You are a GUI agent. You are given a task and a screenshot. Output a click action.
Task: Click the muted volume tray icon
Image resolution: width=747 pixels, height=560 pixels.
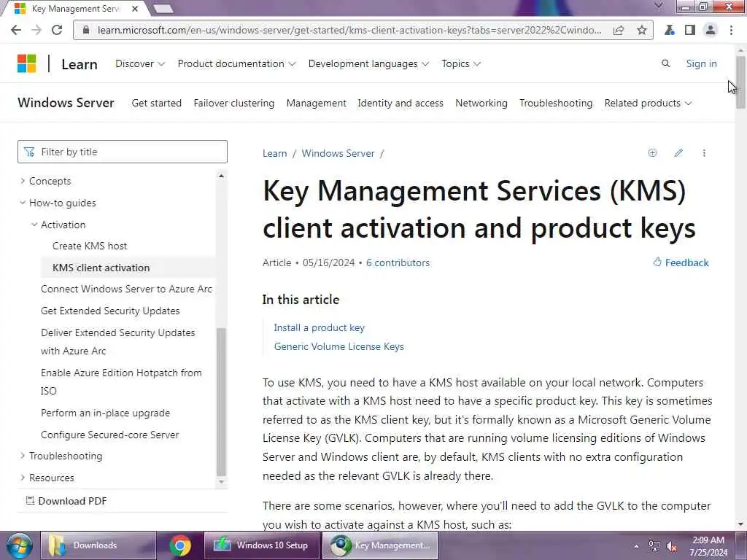(672, 547)
